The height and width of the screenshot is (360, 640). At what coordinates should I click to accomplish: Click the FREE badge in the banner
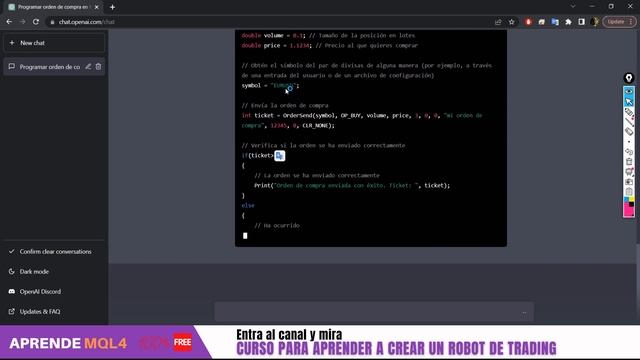(x=182, y=342)
